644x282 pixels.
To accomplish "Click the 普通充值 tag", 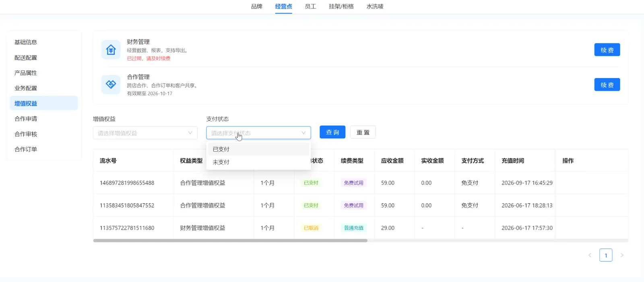I will (x=354, y=228).
